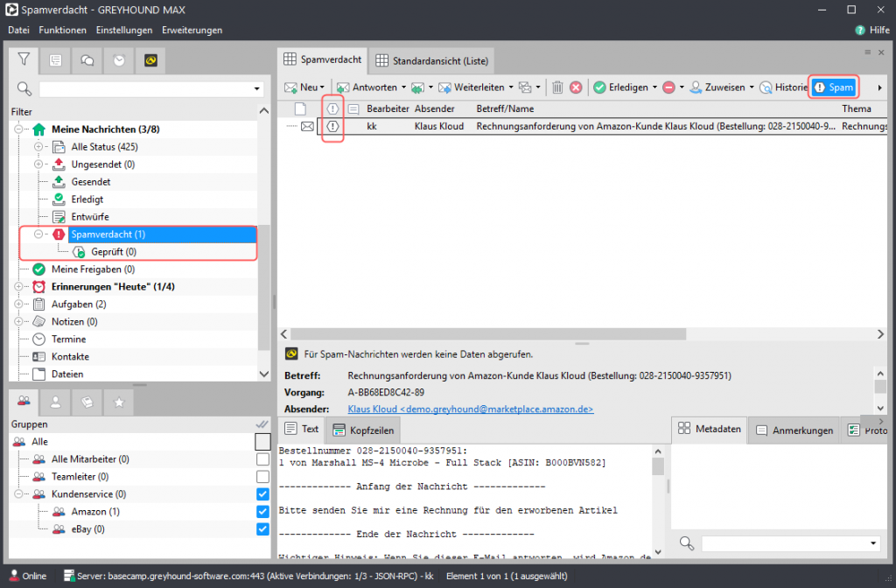896x588 pixels.
Task: Click the envelope icon on Klaus Kloud row
Action: (x=307, y=126)
